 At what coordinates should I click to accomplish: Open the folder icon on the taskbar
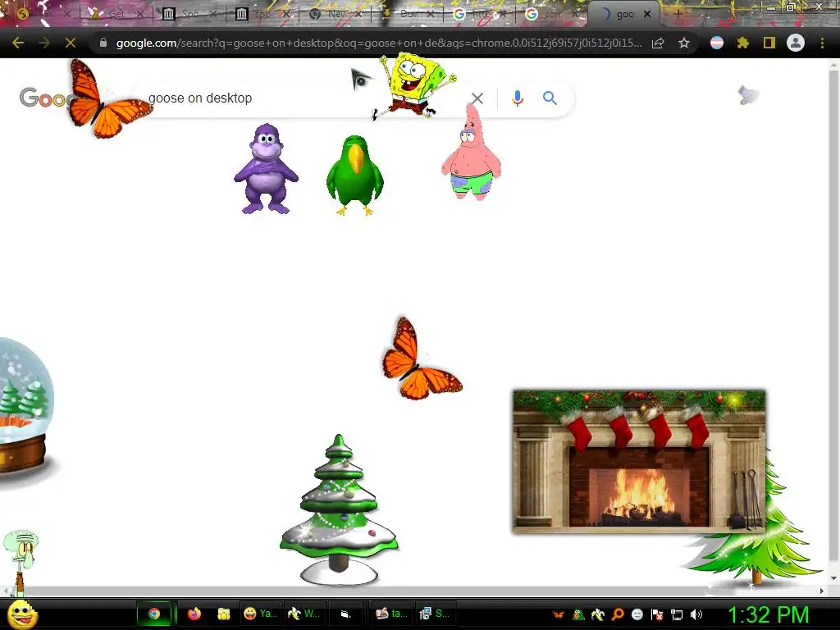tap(223, 614)
